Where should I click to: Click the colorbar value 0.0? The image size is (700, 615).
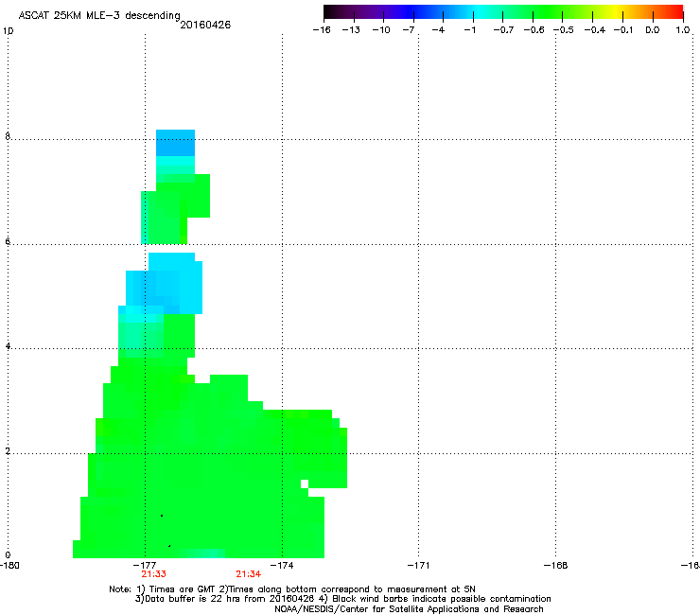click(x=653, y=30)
